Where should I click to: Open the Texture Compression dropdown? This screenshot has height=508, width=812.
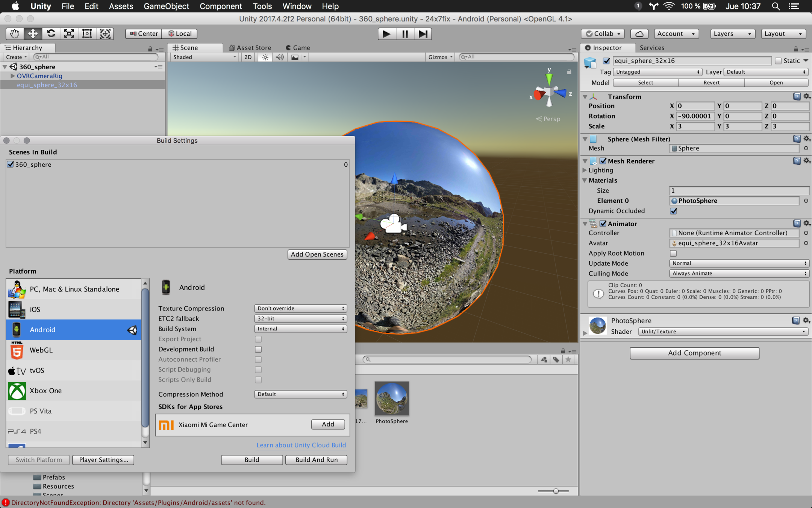[300, 308]
